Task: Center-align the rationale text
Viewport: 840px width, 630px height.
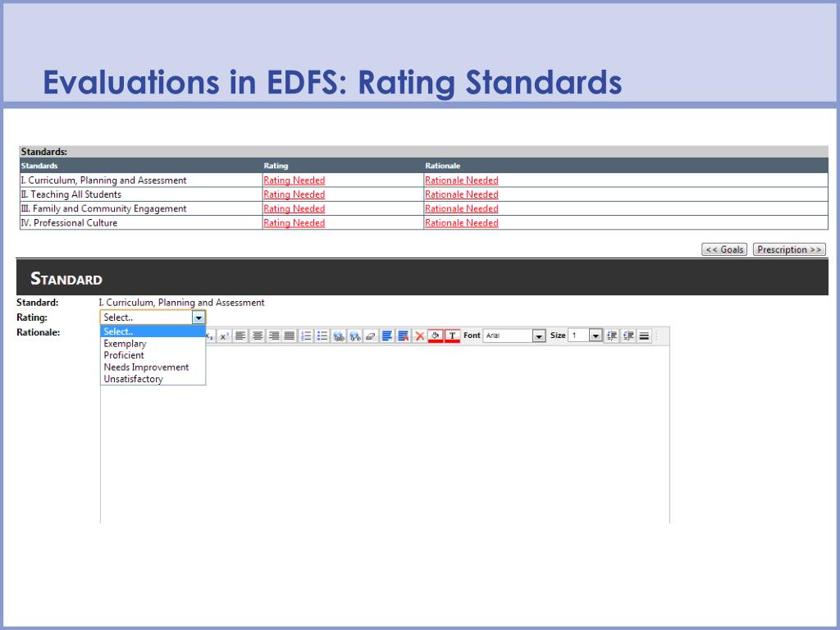Action: click(x=257, y=336)
